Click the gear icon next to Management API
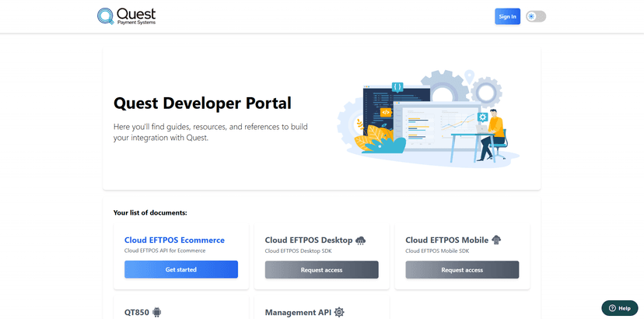Image resolution: width=644 pixels, height=319 pixels. (x=339, y=313)
